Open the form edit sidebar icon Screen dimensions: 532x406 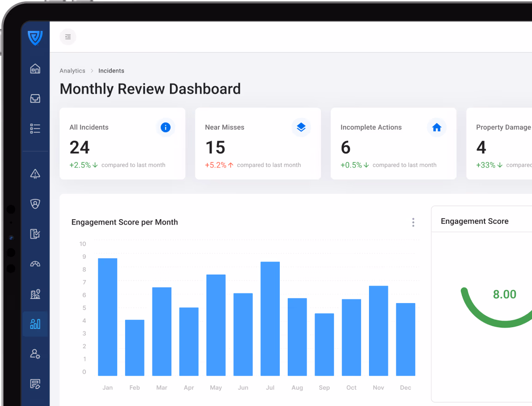click(x=35, y=384)
